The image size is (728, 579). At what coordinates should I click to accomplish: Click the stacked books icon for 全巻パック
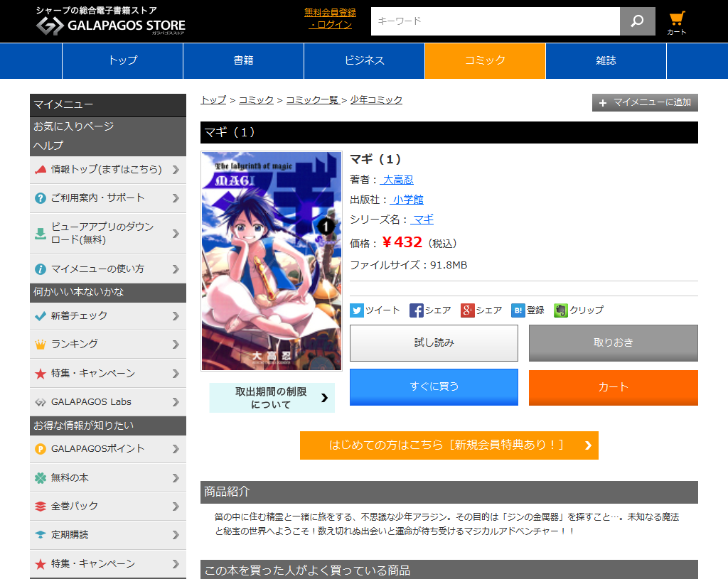(x=41, y=506)
